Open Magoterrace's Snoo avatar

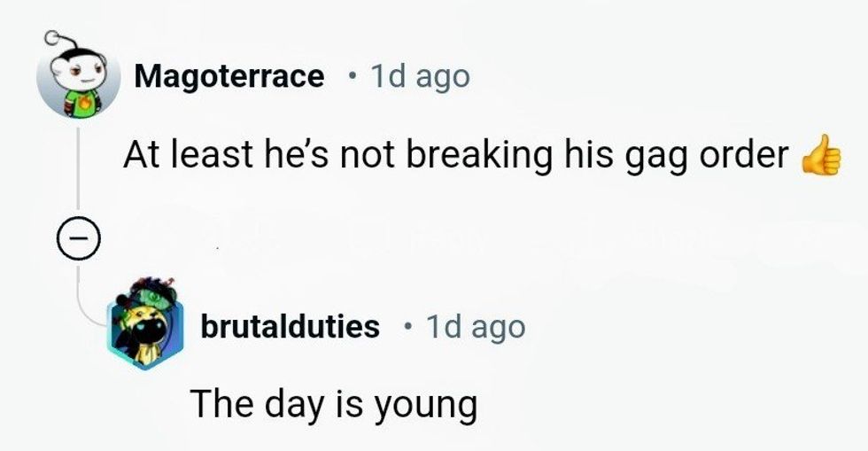click(79, 78)
